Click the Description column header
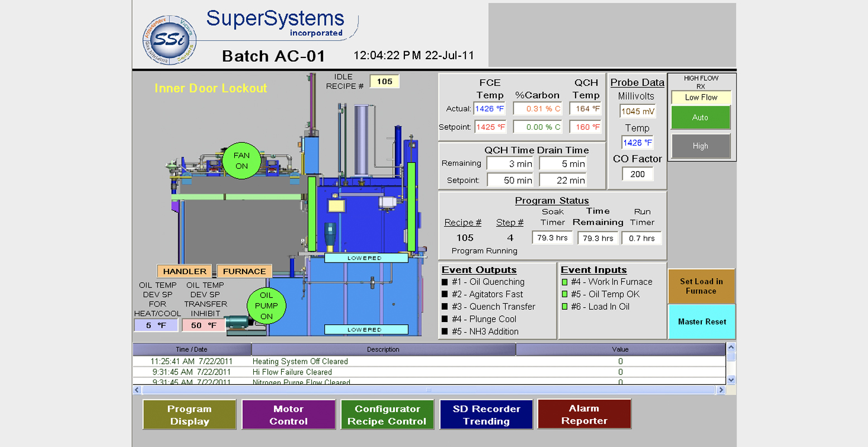This screenshot has width=868, height=447. tap(383, 349)
